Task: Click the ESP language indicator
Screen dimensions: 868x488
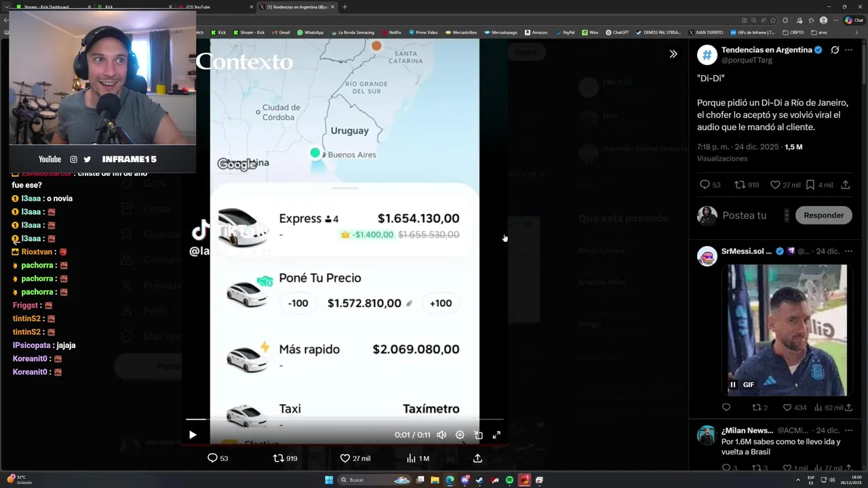Action: [811, 480]
